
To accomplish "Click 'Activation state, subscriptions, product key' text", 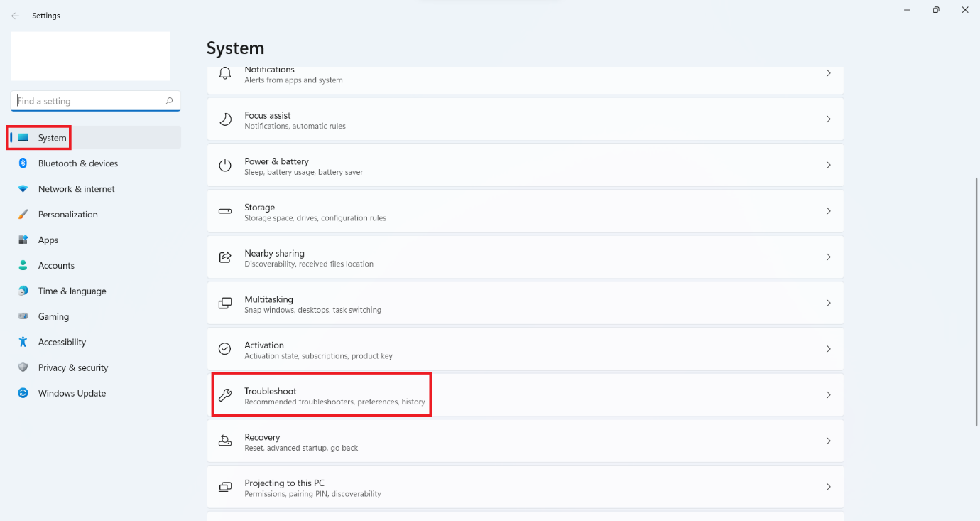I will coord(318,356).
